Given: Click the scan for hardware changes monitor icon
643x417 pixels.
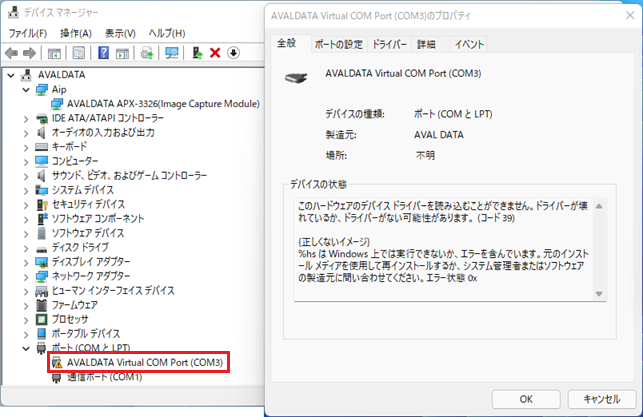Looking at the screenshot, I should pyautogui.click(x=171, y=53).
